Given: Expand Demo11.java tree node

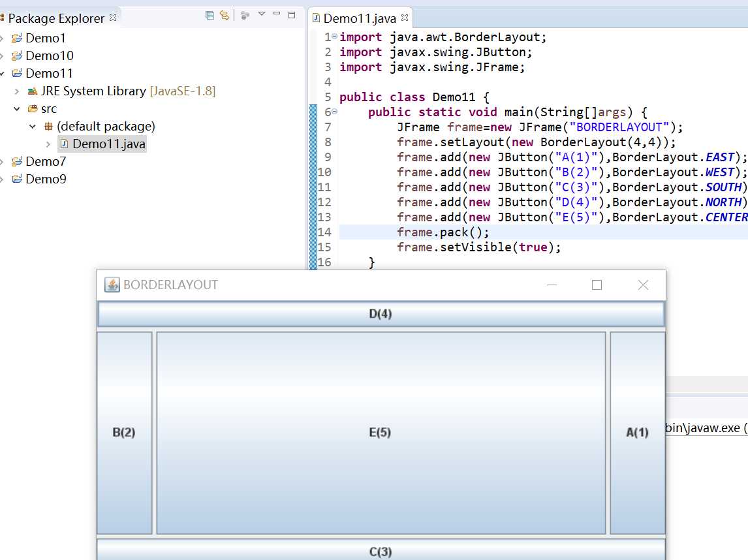Looking at the screenshot, I should pos(48,144).
